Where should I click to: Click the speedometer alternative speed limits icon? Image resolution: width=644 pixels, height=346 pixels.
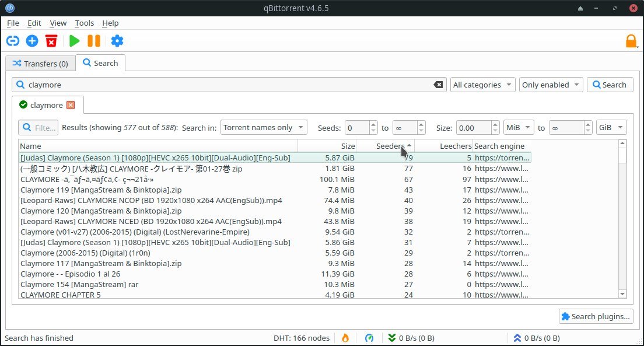coord(369,338)
